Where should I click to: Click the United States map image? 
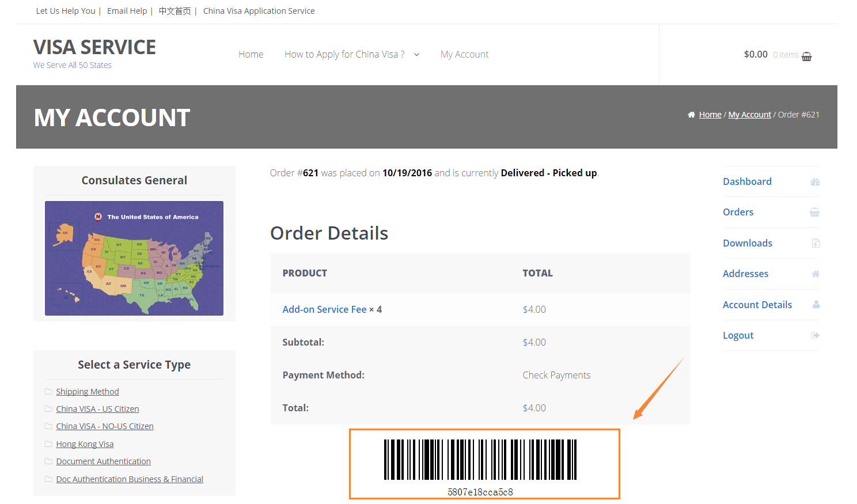134,258
